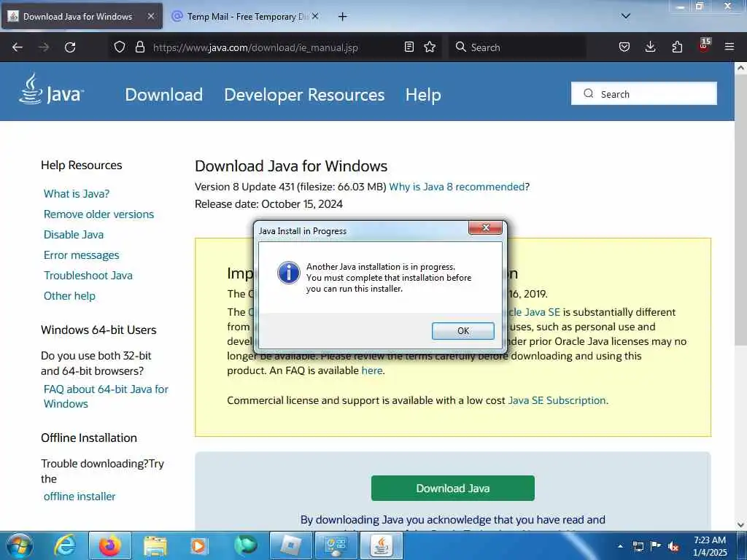Open File Explorer from the taskbar

(x=155, y=545)
